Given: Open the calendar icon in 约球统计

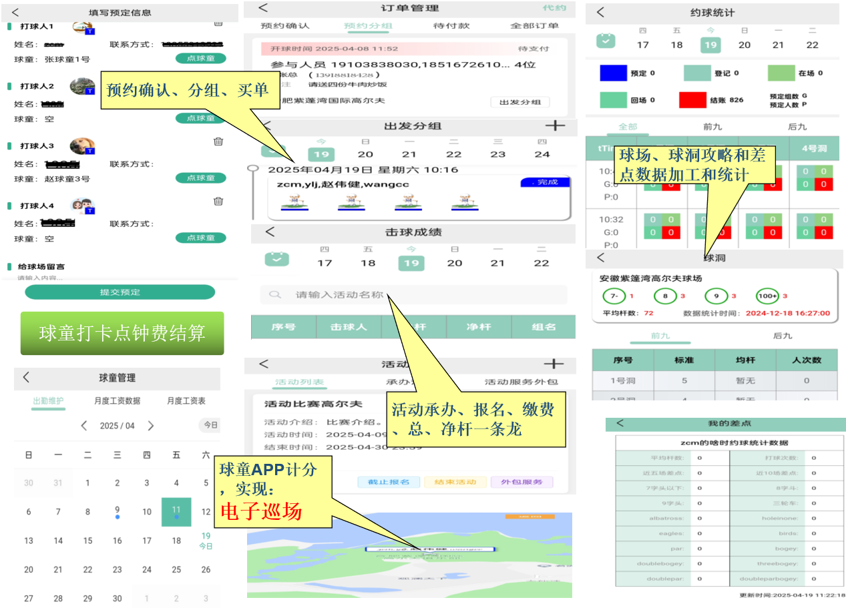Looking at the screenshot, I should pyautogui.click(x=606, y=41).
